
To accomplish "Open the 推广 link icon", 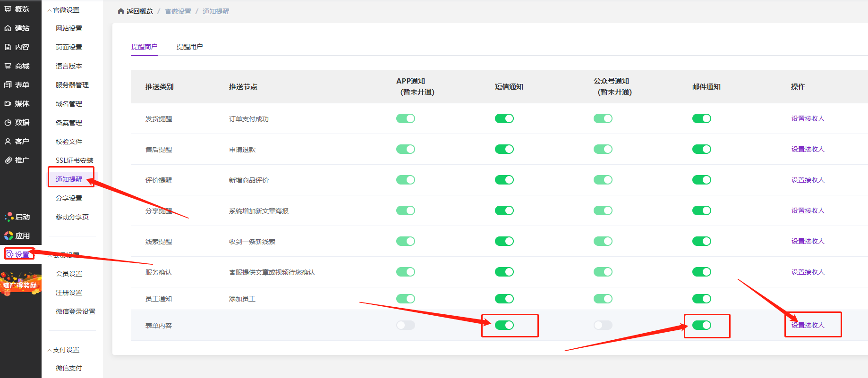I will click(8, 160).
